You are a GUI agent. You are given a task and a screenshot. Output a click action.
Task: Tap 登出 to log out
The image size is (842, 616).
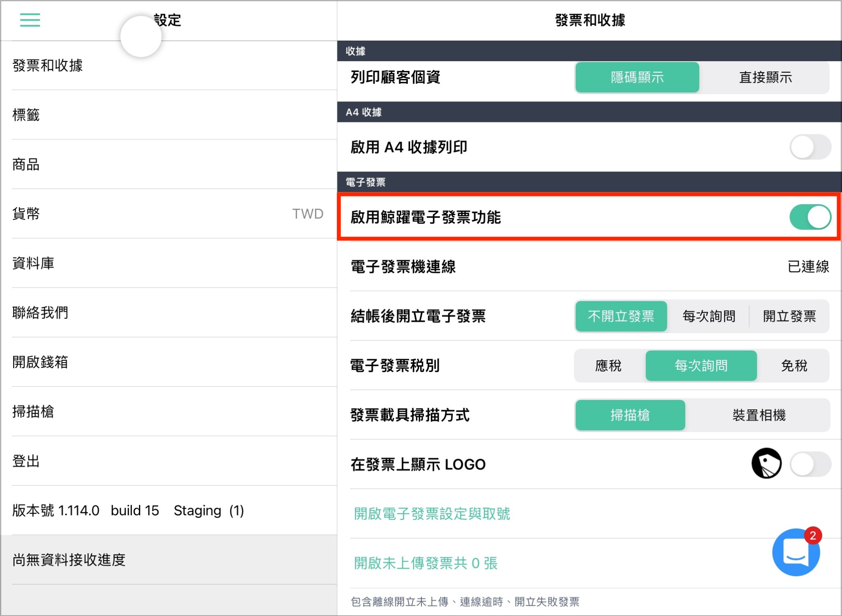coord(169,461)
